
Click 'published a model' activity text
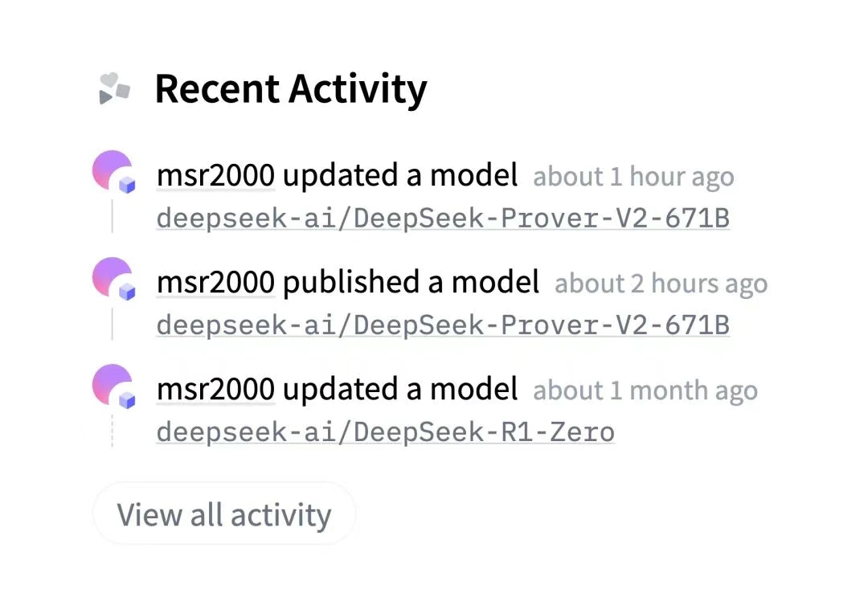[411, 282]
